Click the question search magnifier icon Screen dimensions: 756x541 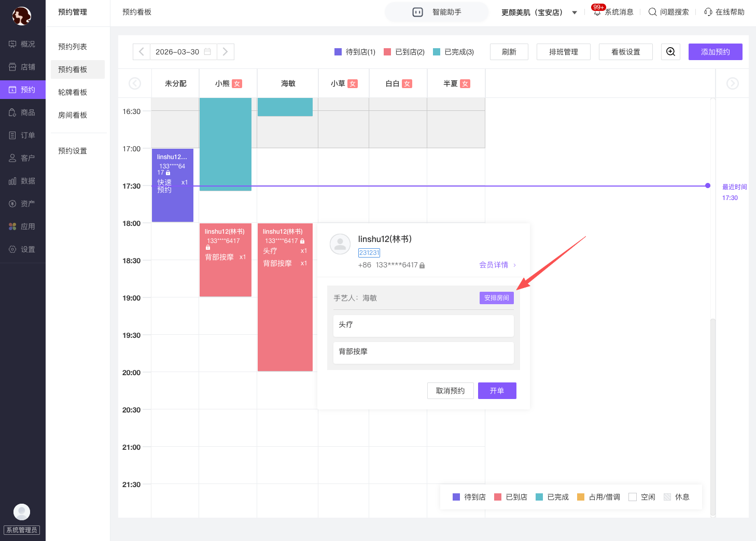pyautogui.click(x=652, y=12)
